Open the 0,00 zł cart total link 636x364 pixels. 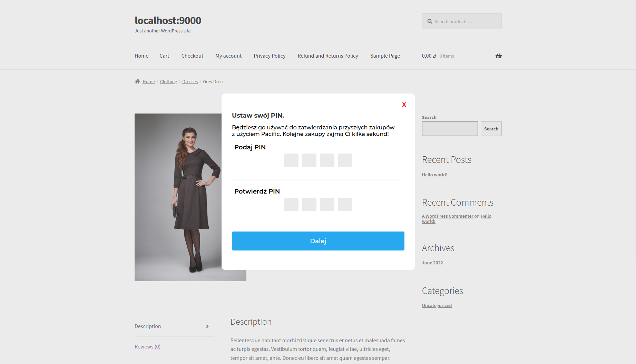[438, 56]
